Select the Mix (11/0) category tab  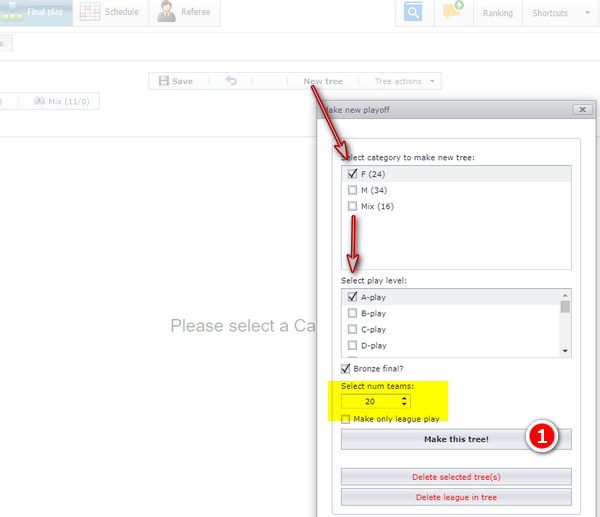(x=61, y=101)
